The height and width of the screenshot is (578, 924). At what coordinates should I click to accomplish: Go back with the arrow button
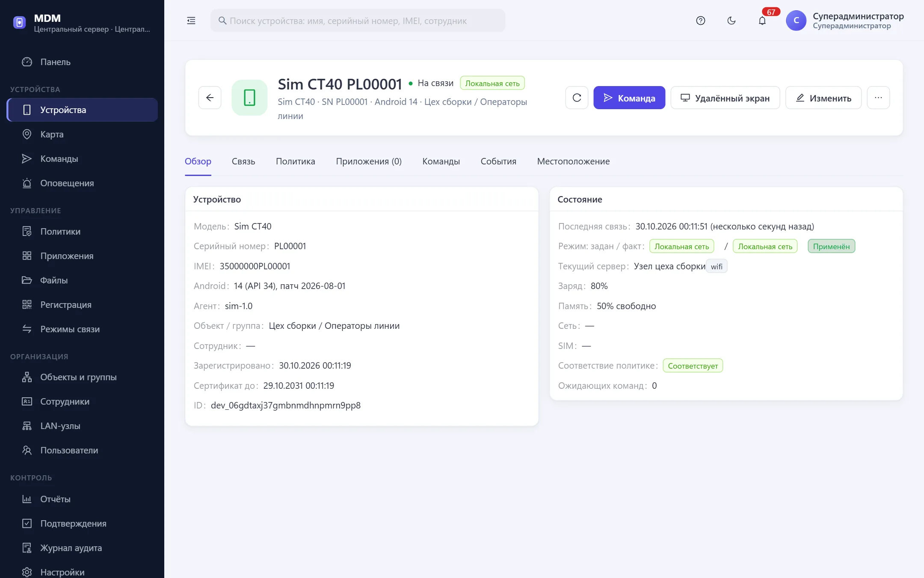(x=210, y=98)
